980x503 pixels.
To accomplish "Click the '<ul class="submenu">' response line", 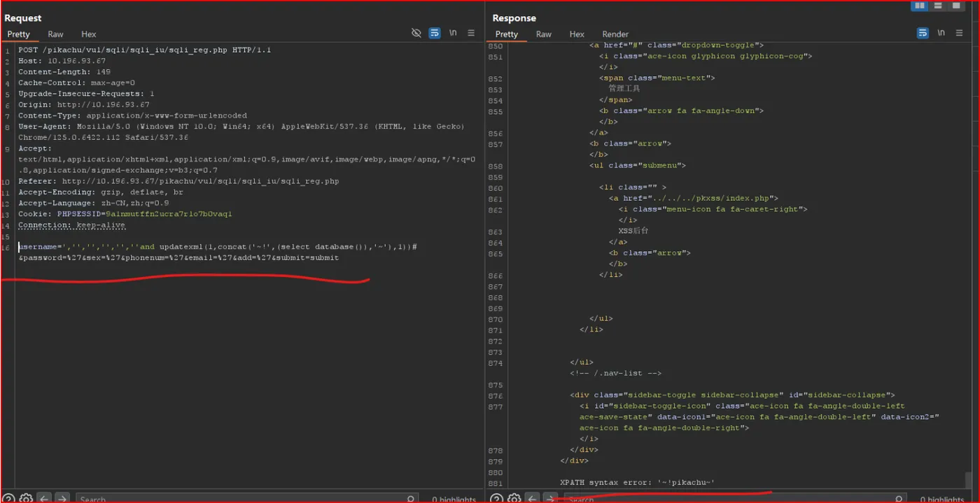I will pyautogui.click(x=638, y=166).
